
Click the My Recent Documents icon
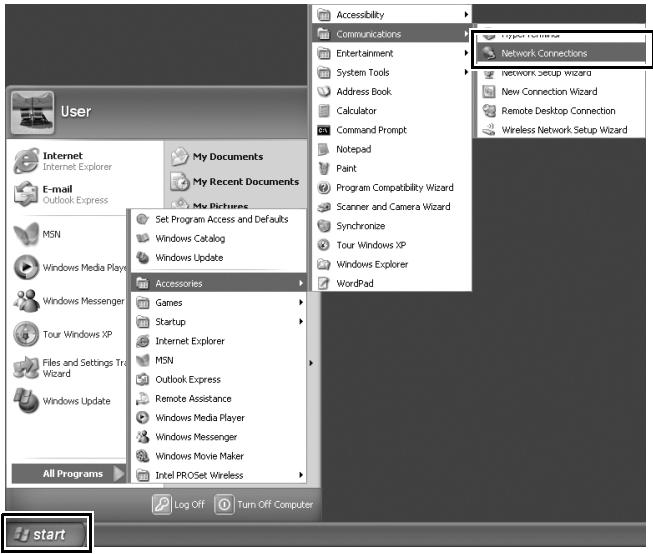click(180, 182)
